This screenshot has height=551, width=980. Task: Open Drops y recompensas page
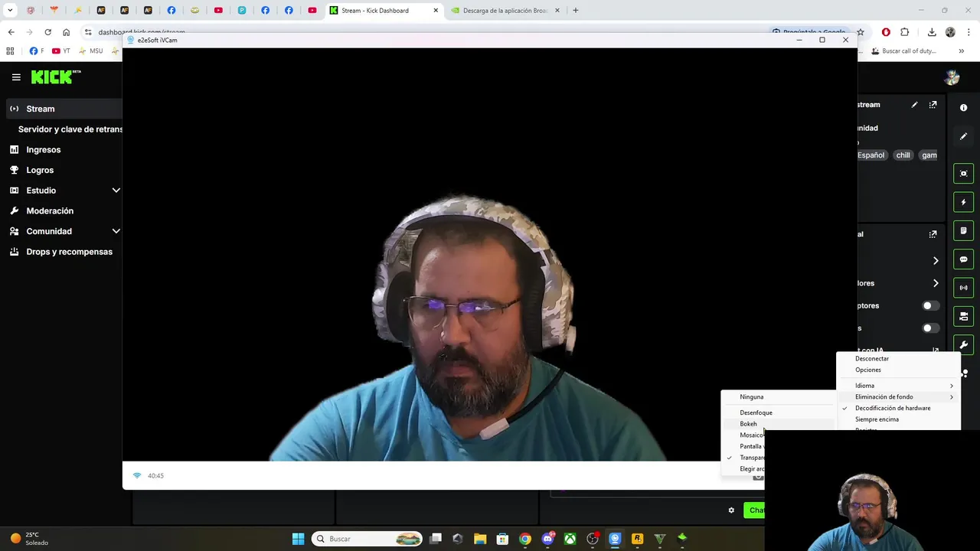pos(69,252)
